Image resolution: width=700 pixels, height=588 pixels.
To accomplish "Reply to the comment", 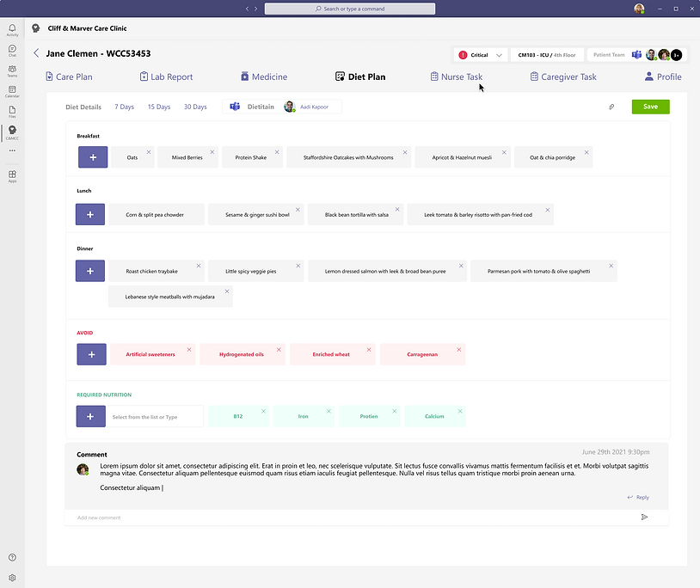I will tap(638, 497).
